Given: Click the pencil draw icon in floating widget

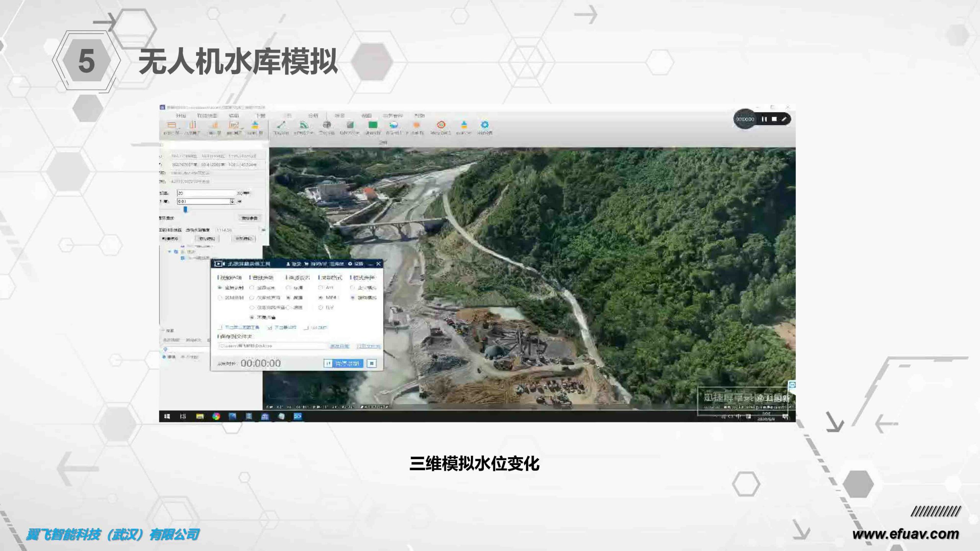Looking at the screenshot, I should (x=784, y=119).
